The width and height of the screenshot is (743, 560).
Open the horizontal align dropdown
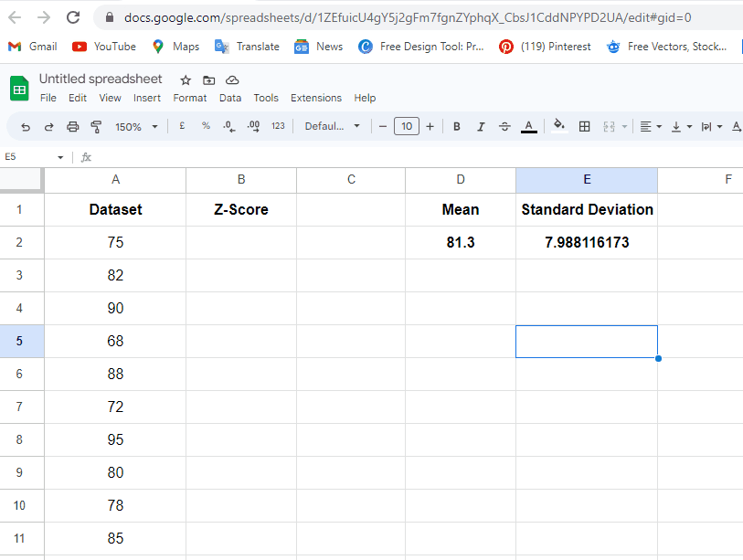pos(651,126)
